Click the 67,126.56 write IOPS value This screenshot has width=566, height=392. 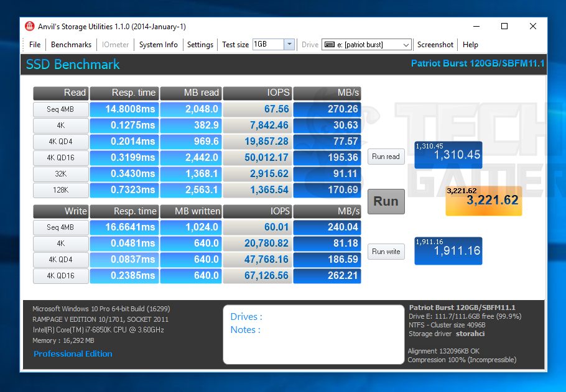click(257, 276)
